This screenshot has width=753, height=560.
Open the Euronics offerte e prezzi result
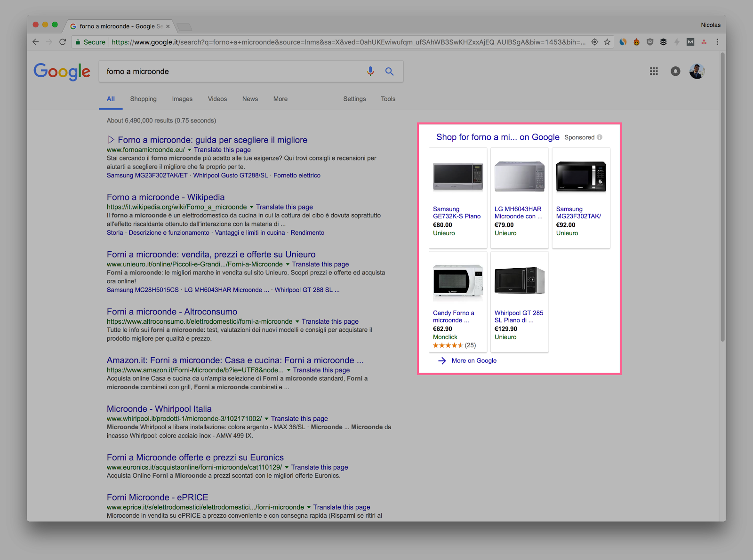(195, 457)
